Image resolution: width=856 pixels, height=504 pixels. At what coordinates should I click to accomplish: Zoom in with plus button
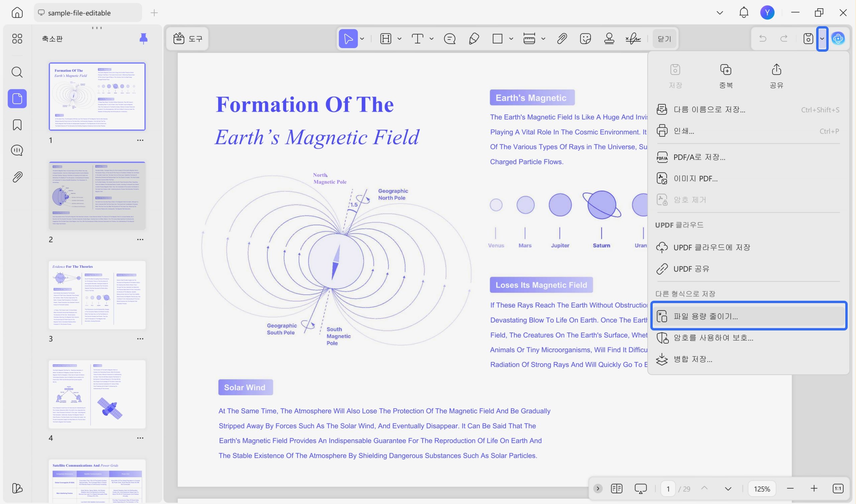point(814,488)
